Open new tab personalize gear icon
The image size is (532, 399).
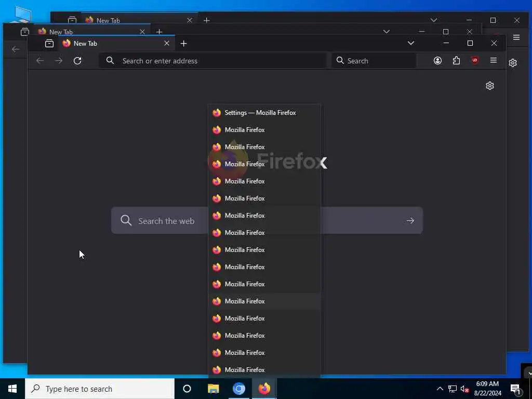(489, 86)
